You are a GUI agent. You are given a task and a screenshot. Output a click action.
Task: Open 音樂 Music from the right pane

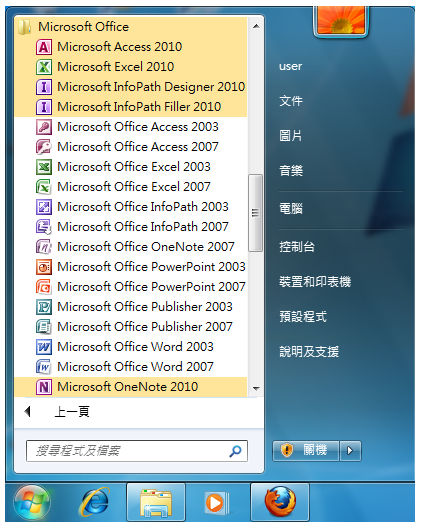pos(291,170)
